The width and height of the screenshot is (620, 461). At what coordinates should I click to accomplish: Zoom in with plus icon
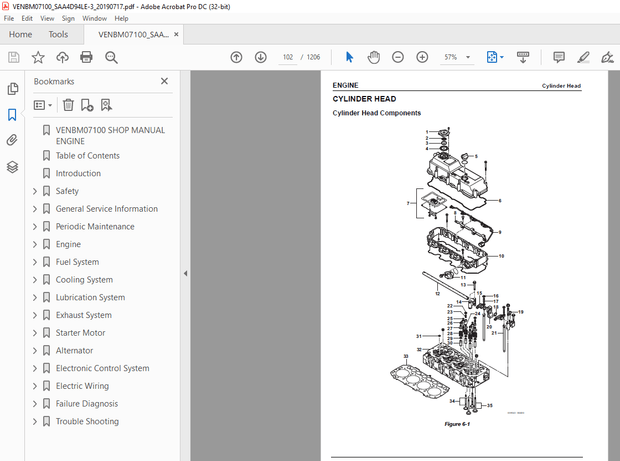422,57
